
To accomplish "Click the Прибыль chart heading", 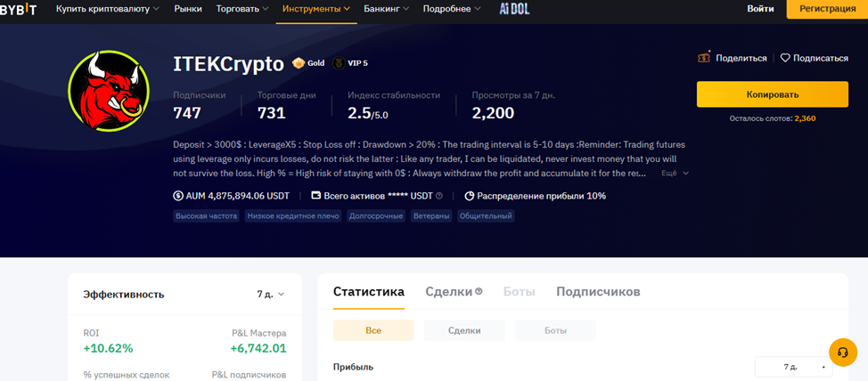I will pos(353,367).
